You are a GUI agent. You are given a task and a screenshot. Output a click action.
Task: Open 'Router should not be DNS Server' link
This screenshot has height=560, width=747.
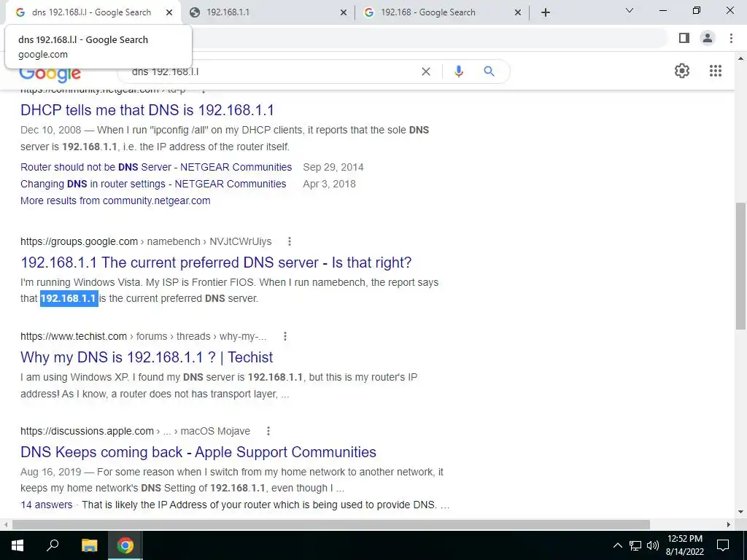(156, 167)
